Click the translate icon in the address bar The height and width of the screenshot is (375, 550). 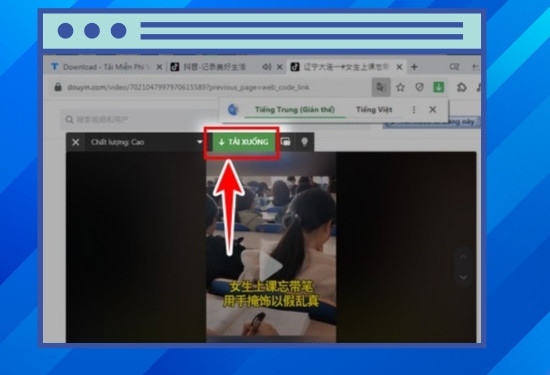tap(381, 87)
